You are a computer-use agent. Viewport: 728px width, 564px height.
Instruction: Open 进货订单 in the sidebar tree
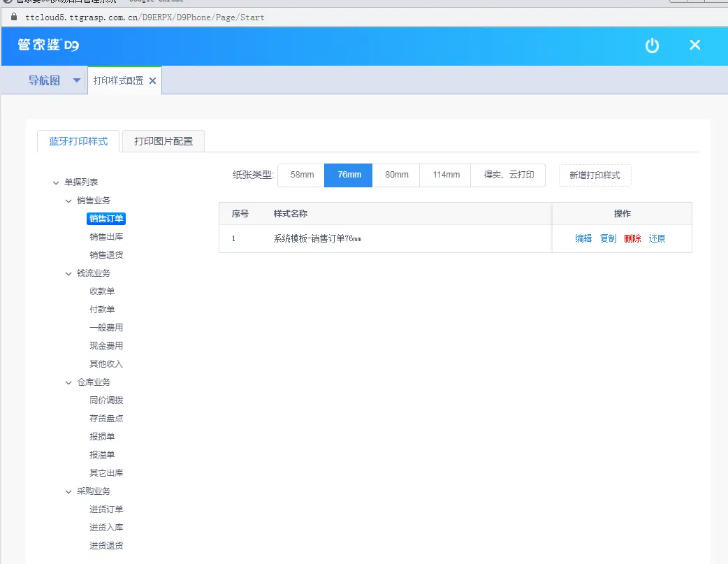pos(106,509)
